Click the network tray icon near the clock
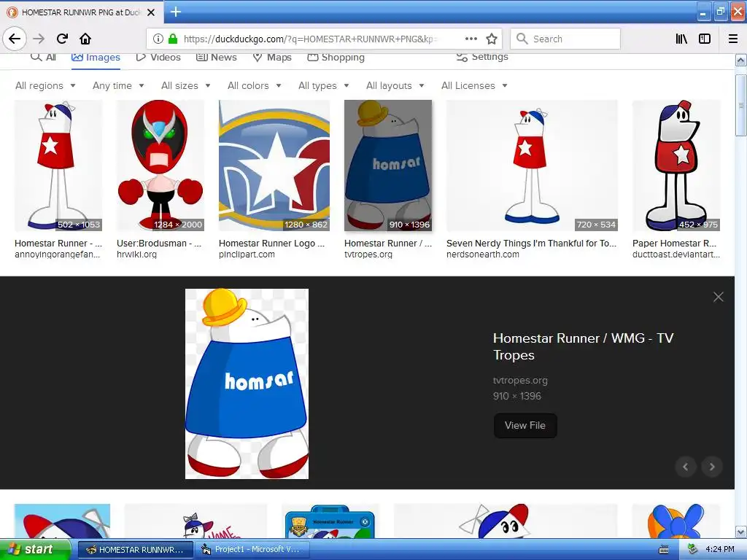Viewport: 747px width, 560px height. click(x=693, y=549)
